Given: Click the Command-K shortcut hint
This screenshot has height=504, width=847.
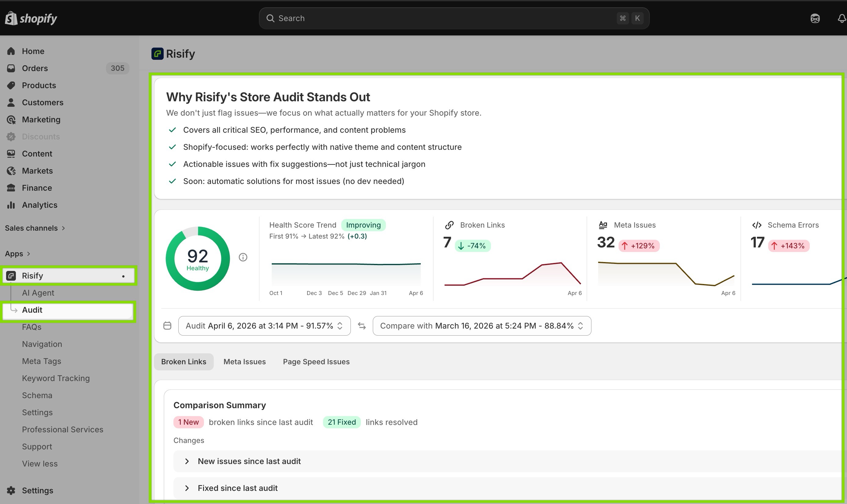Looking at the screenshot, I should point(630,18).
